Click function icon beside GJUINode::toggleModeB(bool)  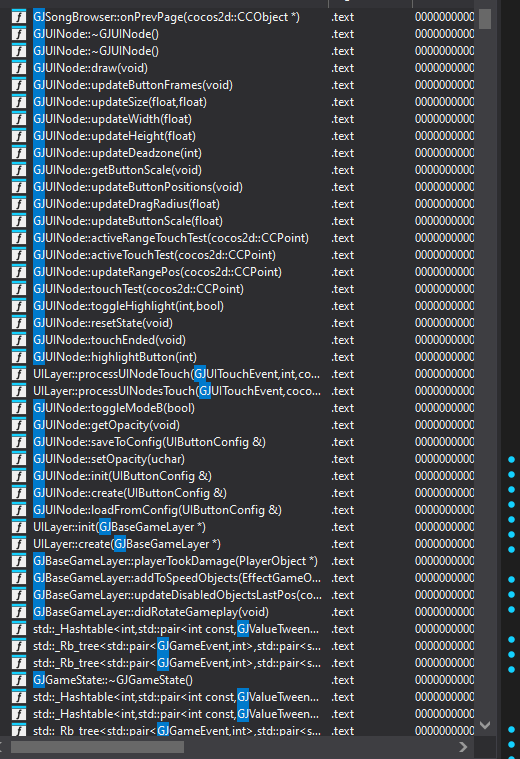pos(18,408)
